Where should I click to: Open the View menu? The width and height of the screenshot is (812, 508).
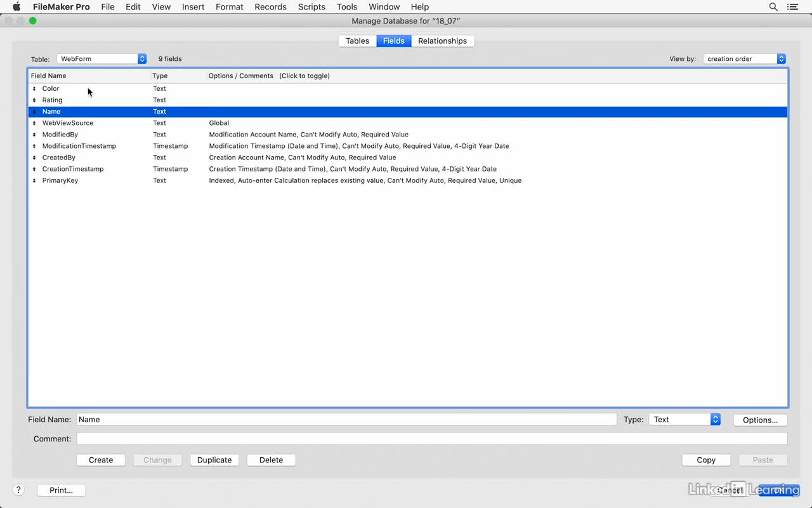tap(161, 7)
